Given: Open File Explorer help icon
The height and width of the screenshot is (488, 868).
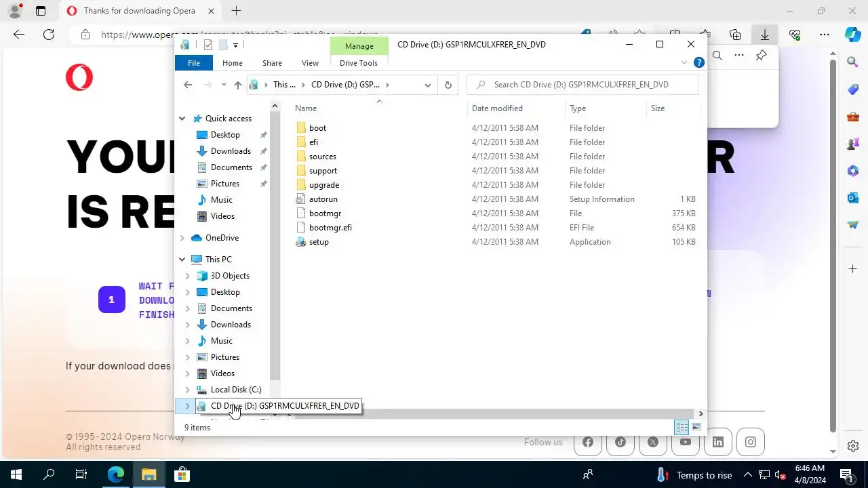Looking at the screenshot, I should coord(699,62).
